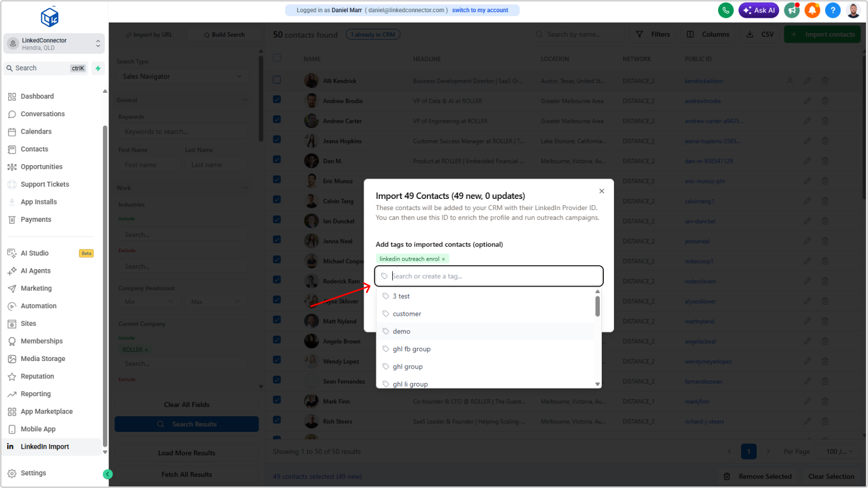
Task: Click switch to my account link
Action: tap(480, 10)
